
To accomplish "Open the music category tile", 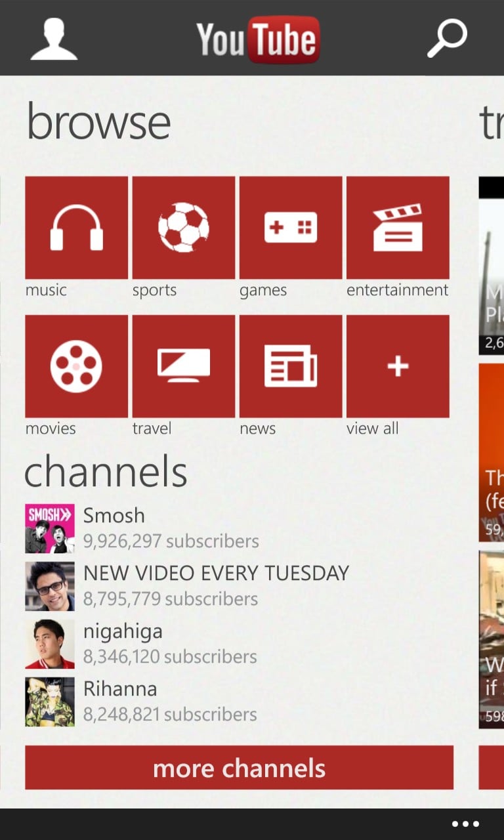I will tap(77, 228).
